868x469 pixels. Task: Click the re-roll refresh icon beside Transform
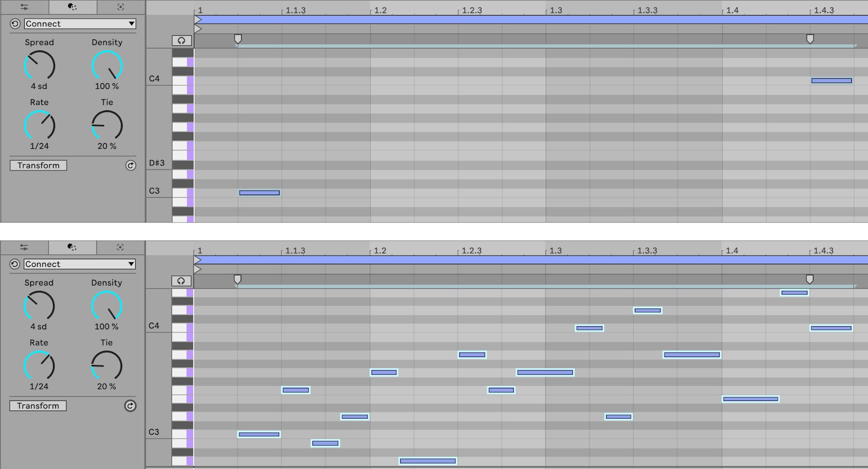(x=131, y=165)
